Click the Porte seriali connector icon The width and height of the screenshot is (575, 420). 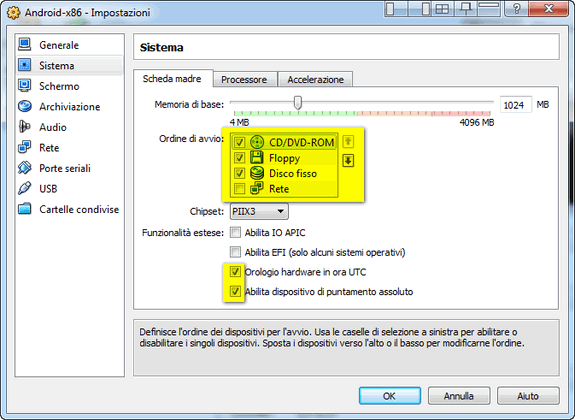point(25,168)
